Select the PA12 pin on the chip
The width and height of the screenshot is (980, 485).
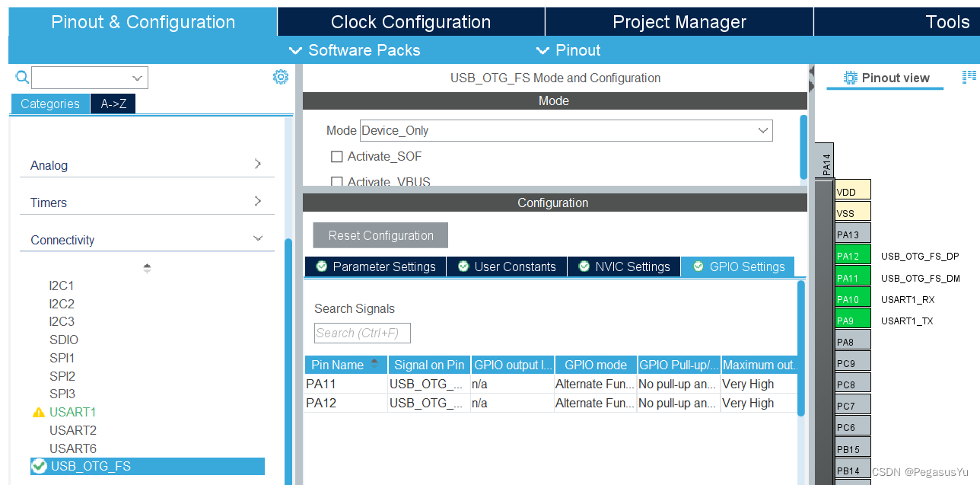pyautogui.click(x=852, y=257)
